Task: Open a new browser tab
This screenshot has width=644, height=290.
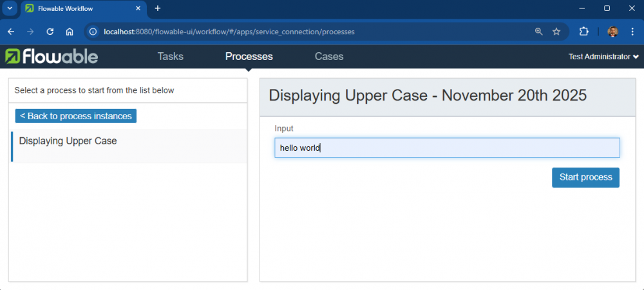Action: [158, 8]
